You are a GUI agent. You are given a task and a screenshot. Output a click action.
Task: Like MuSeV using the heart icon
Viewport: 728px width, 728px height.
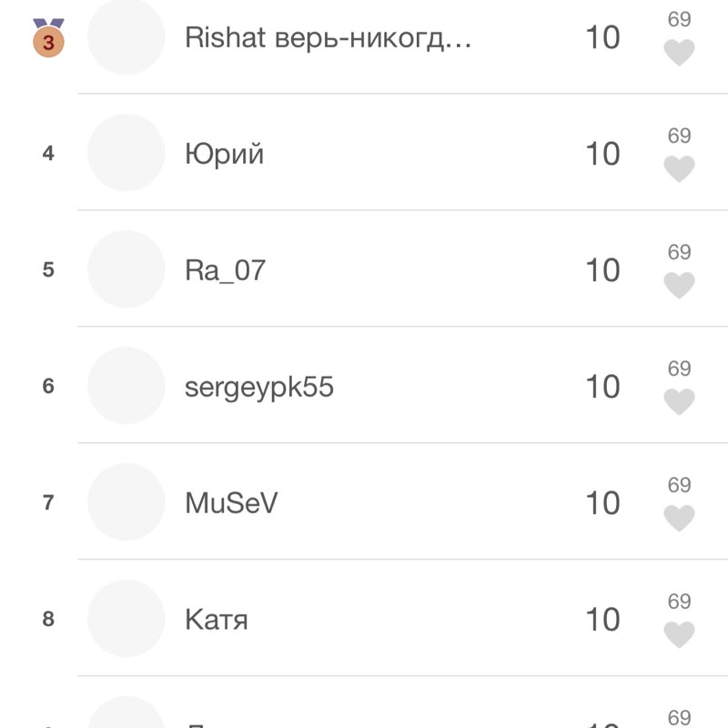pos(679,519)
